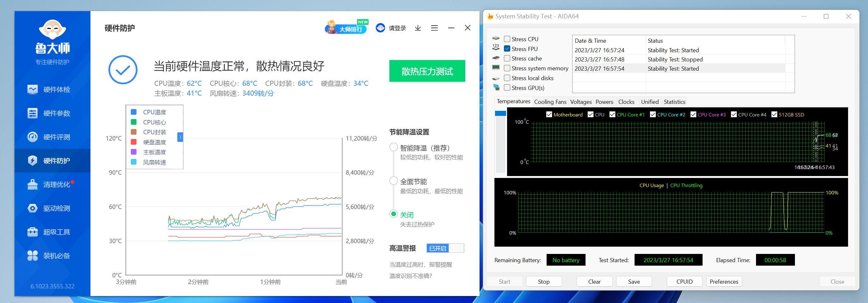This screenshot has height=303, width=868.
Task: Click the Stress GPU(s) monitor icon
Action: click(496, 87)
